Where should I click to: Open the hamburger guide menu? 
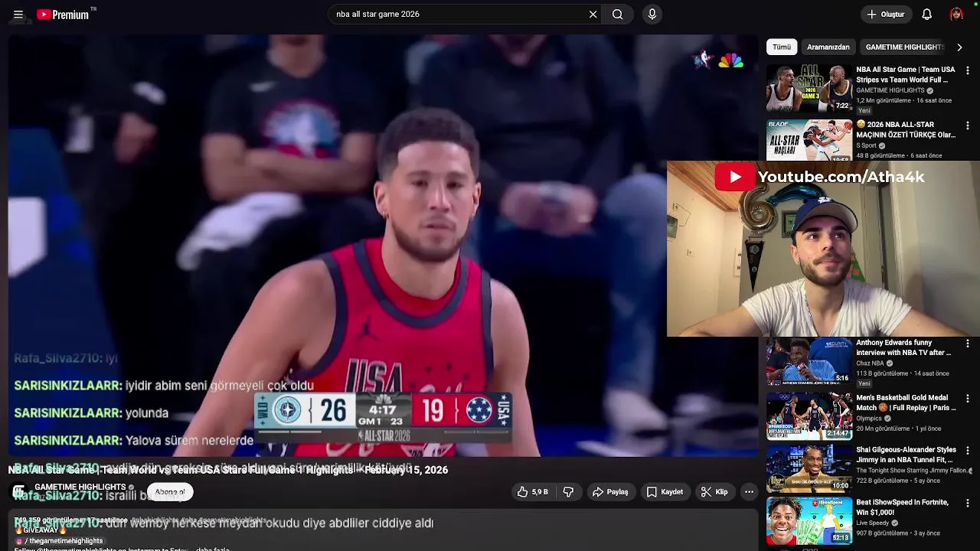[18, 15]
